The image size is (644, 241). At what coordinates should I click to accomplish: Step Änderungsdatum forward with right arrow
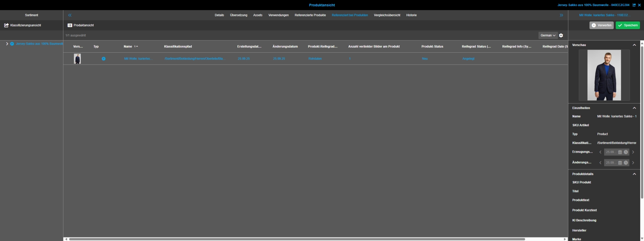633,163
